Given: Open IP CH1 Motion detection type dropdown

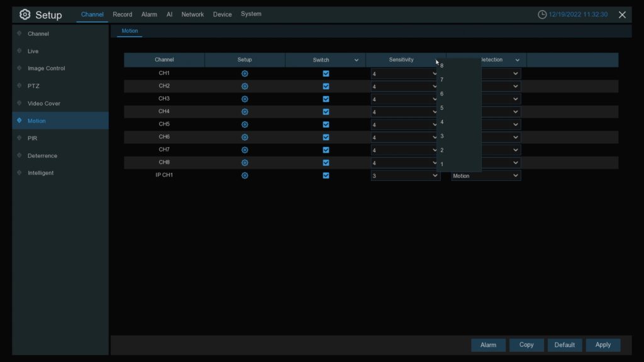Looking at the screenshot, I should (x=486, y=176).
